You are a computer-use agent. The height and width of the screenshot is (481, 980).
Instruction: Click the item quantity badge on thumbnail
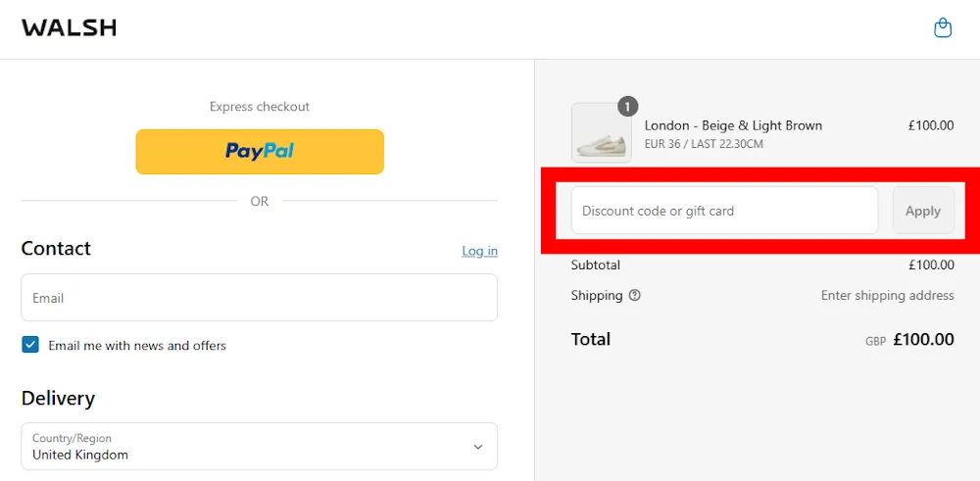[628, 106]
